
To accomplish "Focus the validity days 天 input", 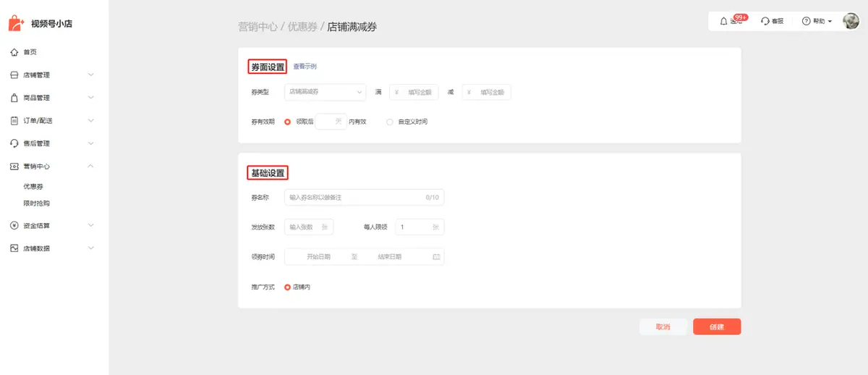I will click(331, 122).
